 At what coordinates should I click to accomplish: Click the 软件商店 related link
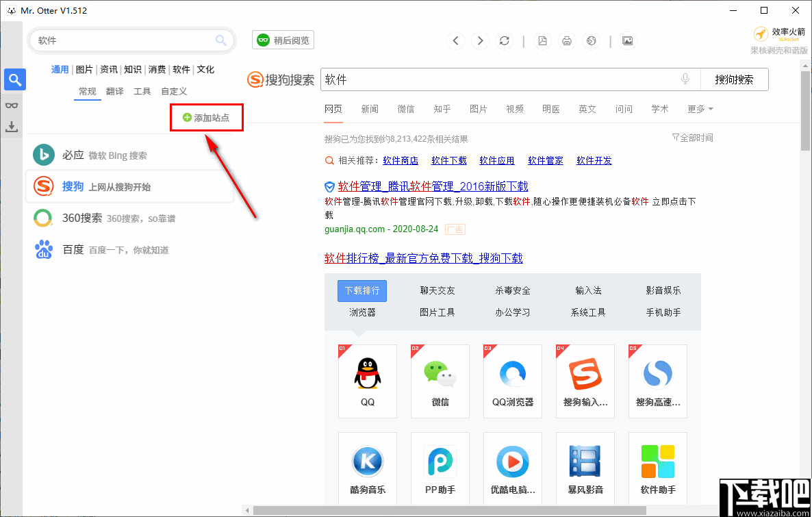coord(401,161)
